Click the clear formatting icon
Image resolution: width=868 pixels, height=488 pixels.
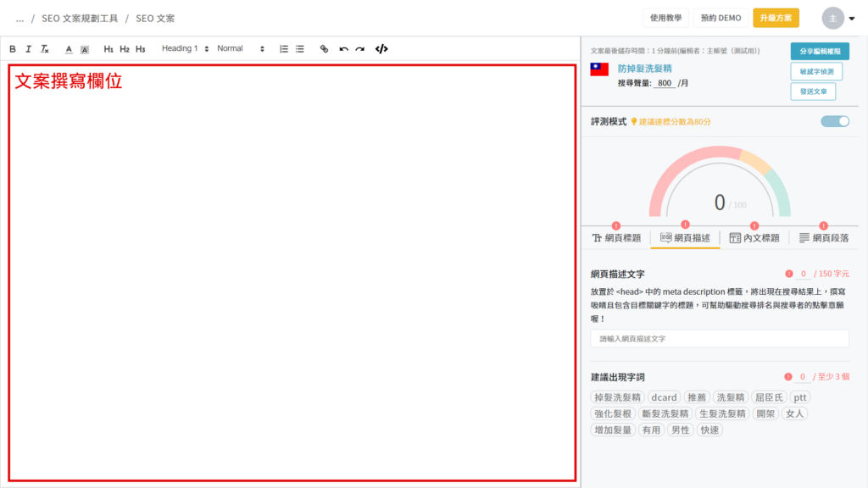[45, 49]
